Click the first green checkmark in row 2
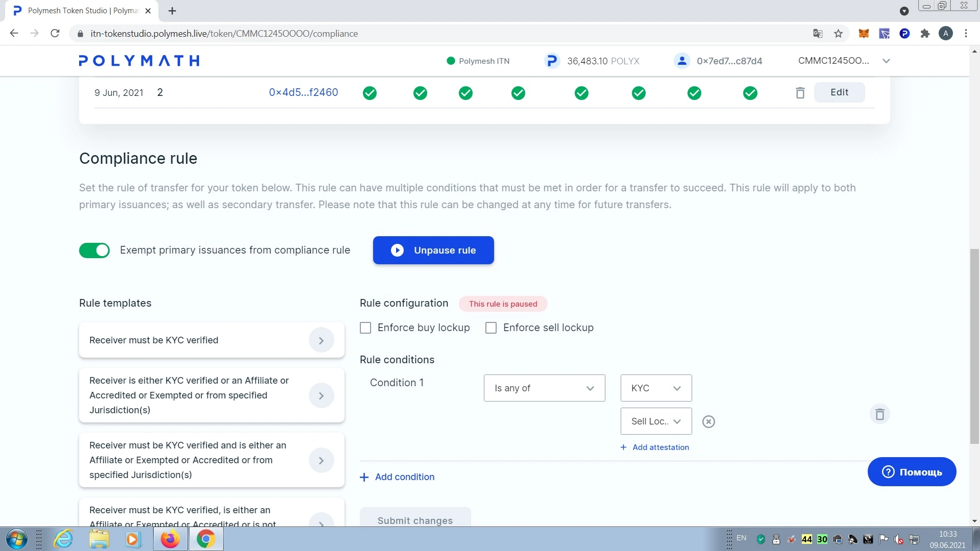Viewport: 980px width, 551px height. pyautogui.click(x=370, y=93)
